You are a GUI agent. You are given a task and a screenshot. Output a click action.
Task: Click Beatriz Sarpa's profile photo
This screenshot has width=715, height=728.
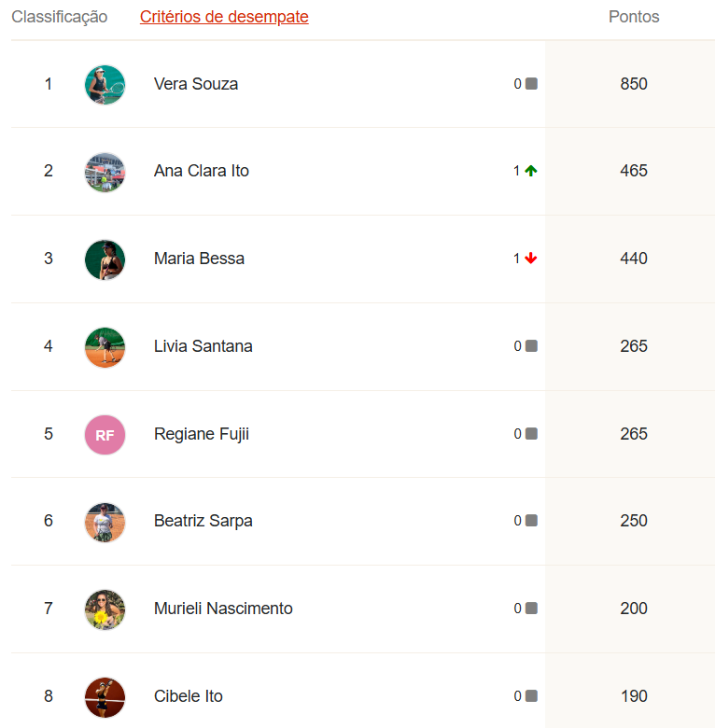pyautogui.click(x=105, y=523)
